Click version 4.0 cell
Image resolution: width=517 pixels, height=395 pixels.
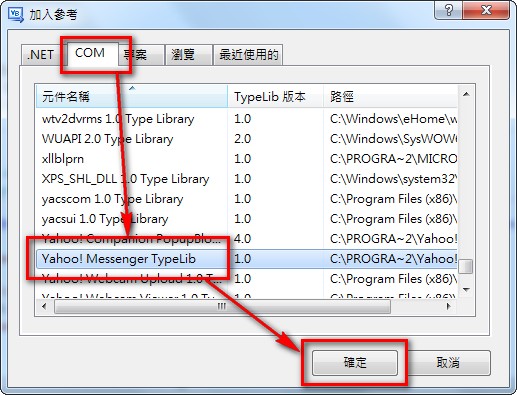[x=242, y=239]
